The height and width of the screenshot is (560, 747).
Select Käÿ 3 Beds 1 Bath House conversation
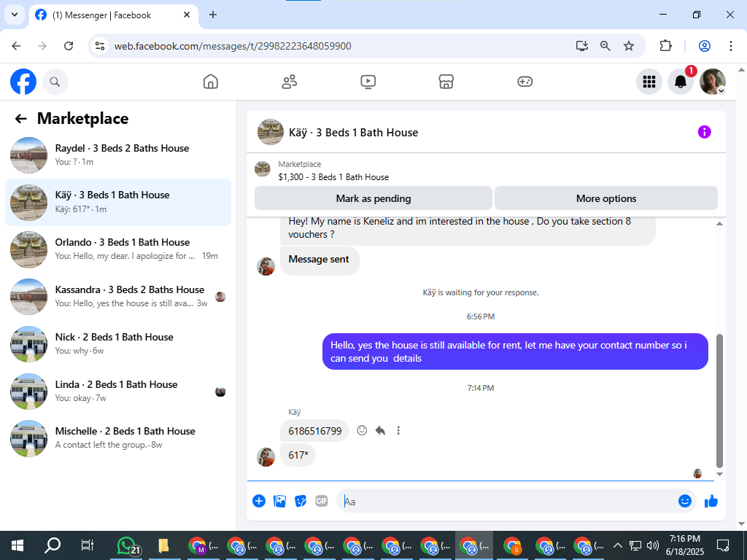tap(118, 203)
